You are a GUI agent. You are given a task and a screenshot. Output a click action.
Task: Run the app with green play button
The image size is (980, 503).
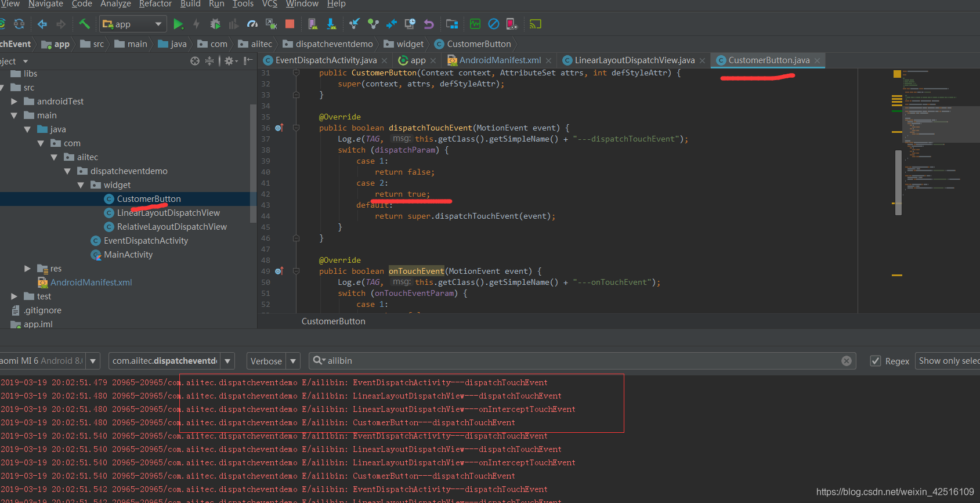pyautogui.click(x=179, y=24)
